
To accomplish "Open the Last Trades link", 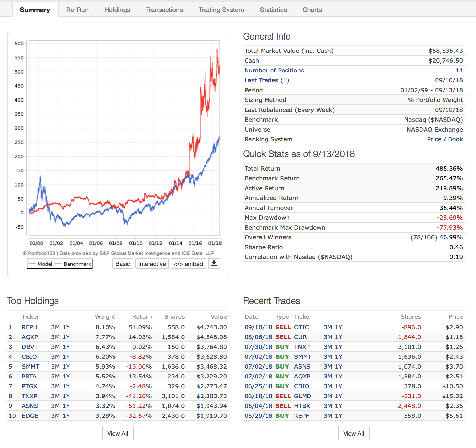I will 261,80.
